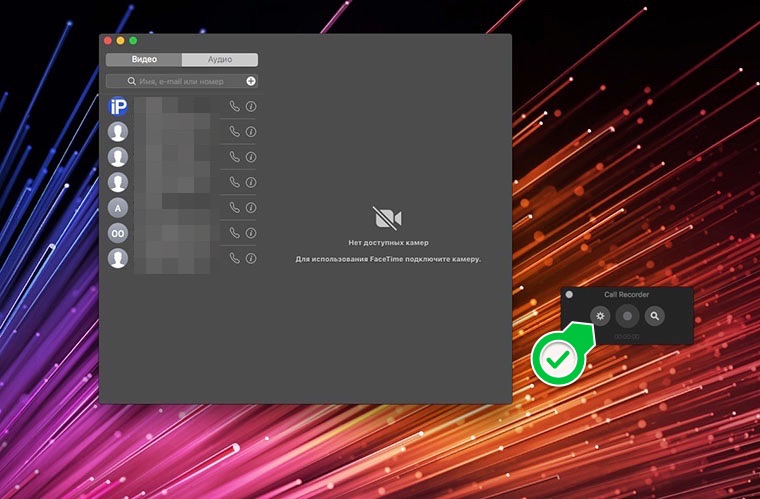Close the Call Recorder panel
The width and height of the screenshot is (760, 499).
(x=569, y=295)
